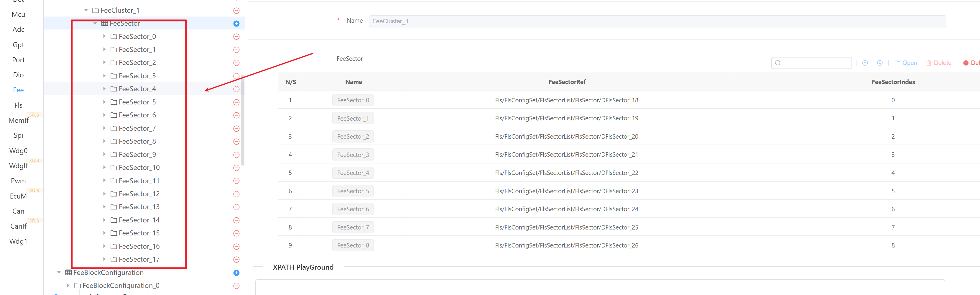Go to the Spi module
The width and height of the screenshot is (980, 295).
pyautogui.click(x=18, y=135)
